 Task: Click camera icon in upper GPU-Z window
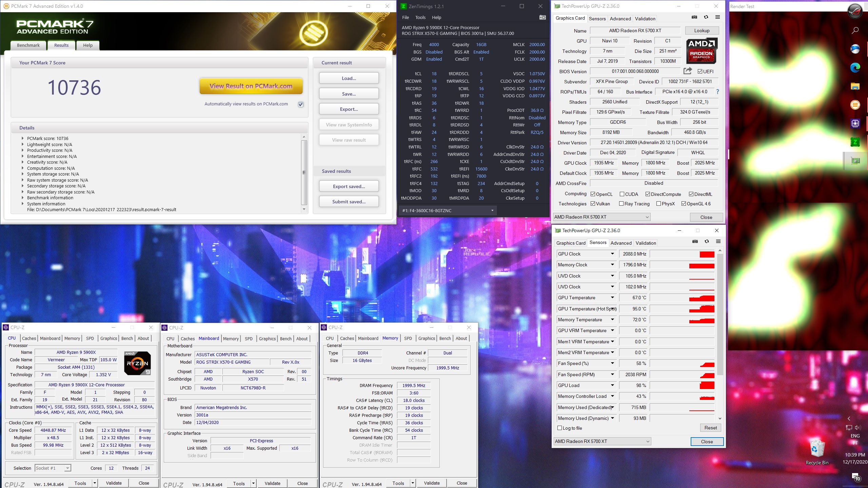[x=694, y=17]
